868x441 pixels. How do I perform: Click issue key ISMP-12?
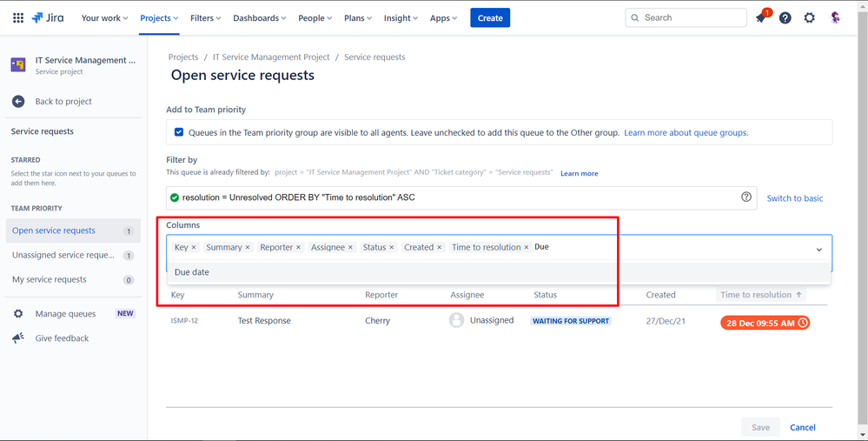[x=184, y=321]
